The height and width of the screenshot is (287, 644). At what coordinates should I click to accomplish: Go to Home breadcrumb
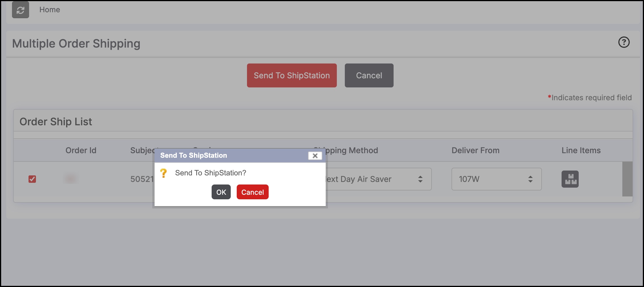(x=50, y=10)
